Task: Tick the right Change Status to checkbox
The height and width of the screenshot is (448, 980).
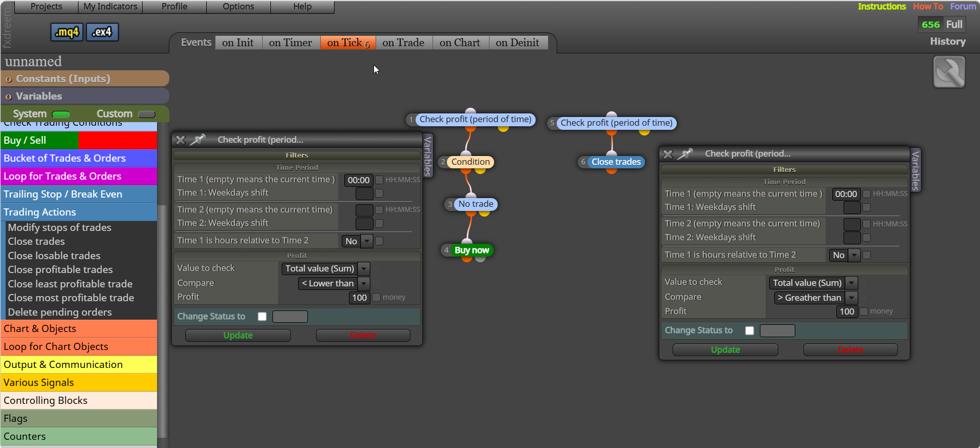Action: click(x=750, y=330)
